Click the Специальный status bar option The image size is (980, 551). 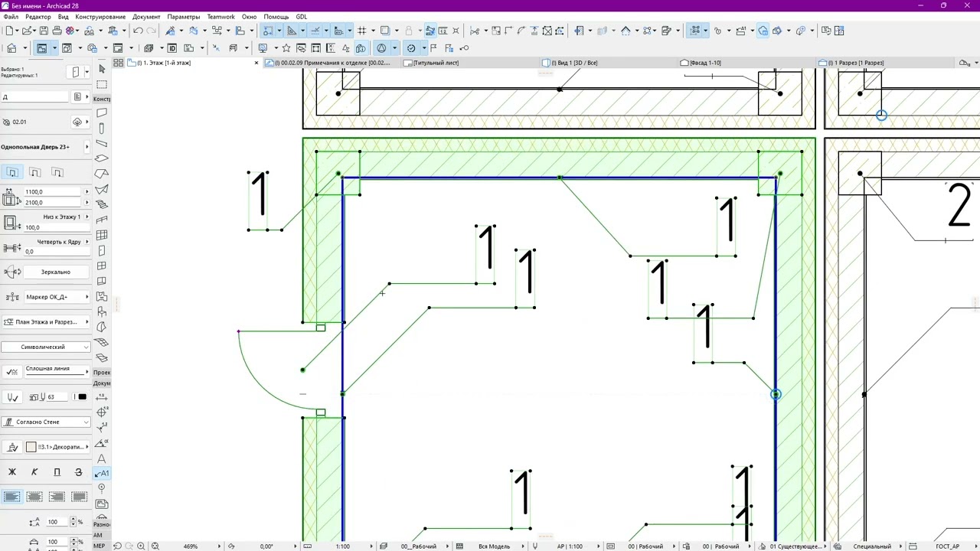(872, 546)
